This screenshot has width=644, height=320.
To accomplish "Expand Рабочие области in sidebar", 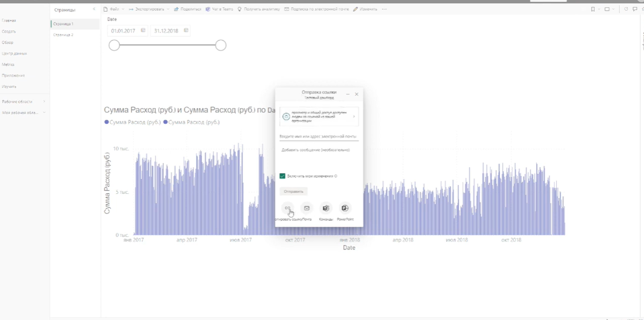I will point(44,101).
